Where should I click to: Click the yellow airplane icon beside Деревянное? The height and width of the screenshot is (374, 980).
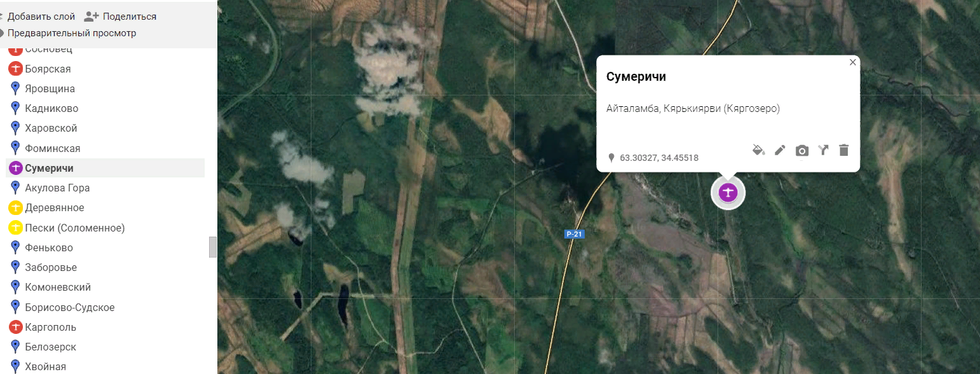pos(16,208)
